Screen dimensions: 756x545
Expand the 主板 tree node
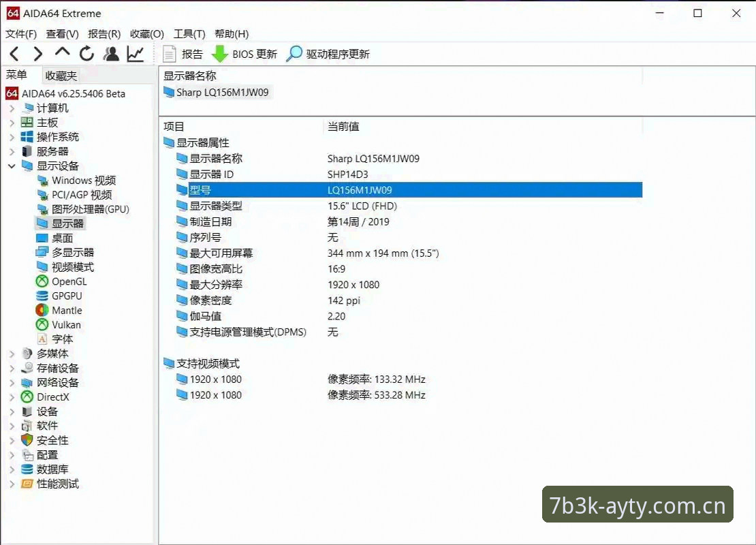pos(12,123)
